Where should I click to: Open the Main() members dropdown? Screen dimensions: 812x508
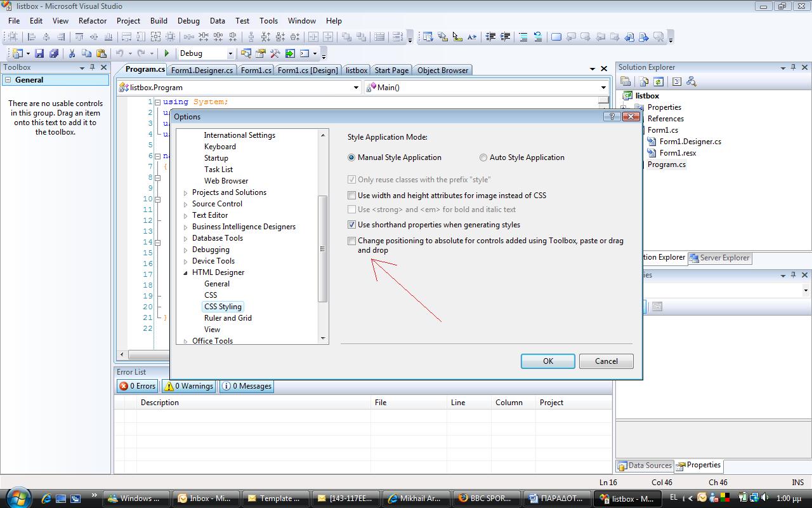[603, 88]
